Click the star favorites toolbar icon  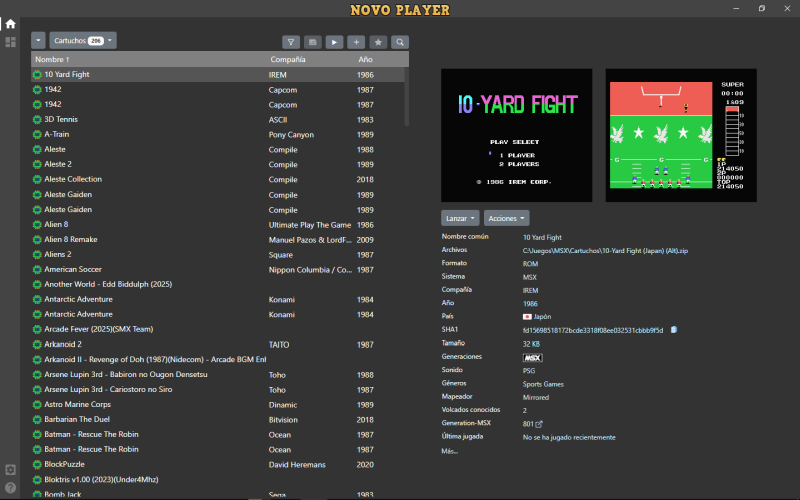click(x=378, y=42)
